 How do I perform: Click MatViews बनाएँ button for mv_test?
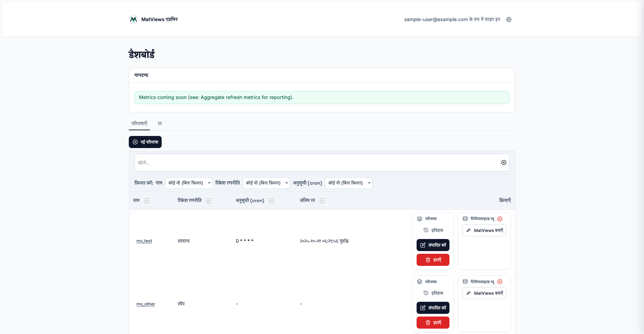click(484, 230)
